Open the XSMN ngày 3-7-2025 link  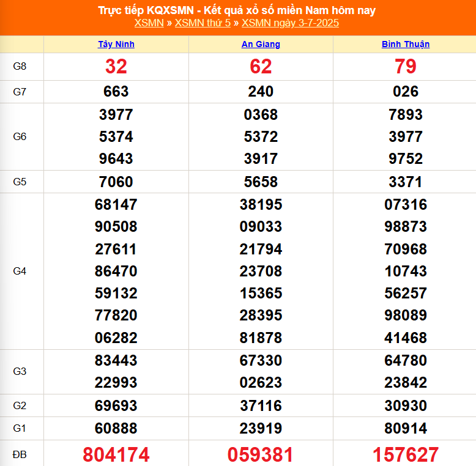[x=290, y=23]
